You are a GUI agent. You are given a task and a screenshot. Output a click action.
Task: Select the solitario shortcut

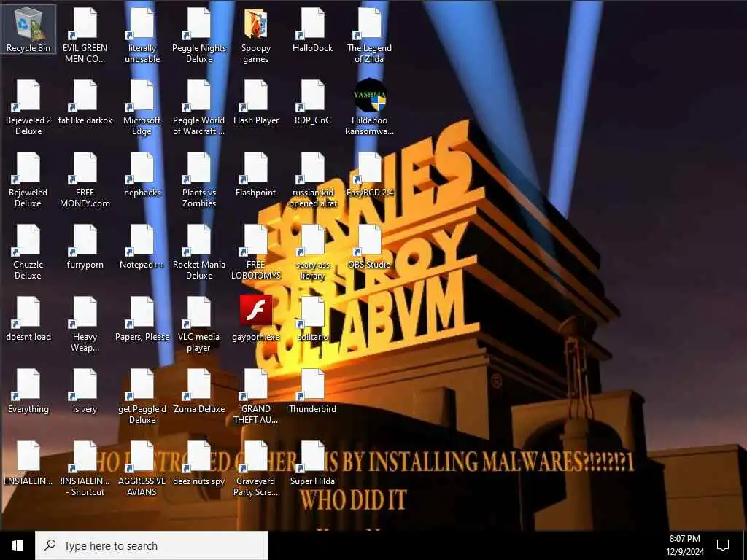click(x=312, y=319)
